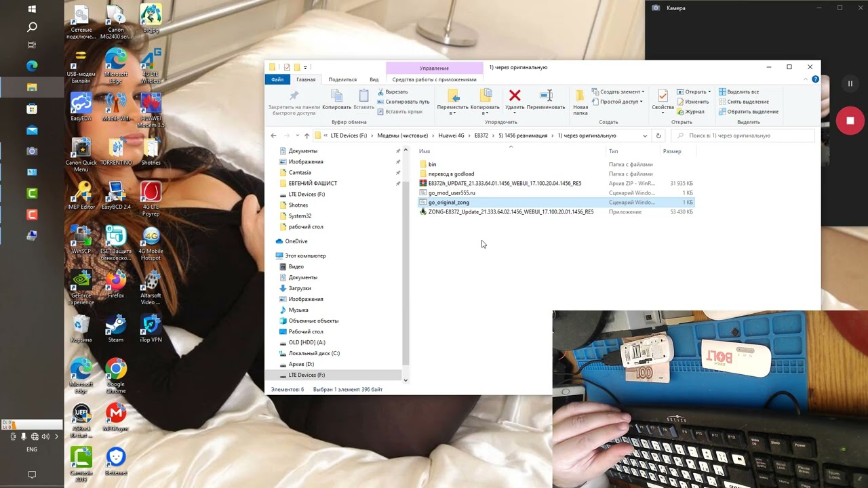This screenshot has width=868, height=488.
Task: Select Этот компьютер in navigation tree
Action: 305,256
